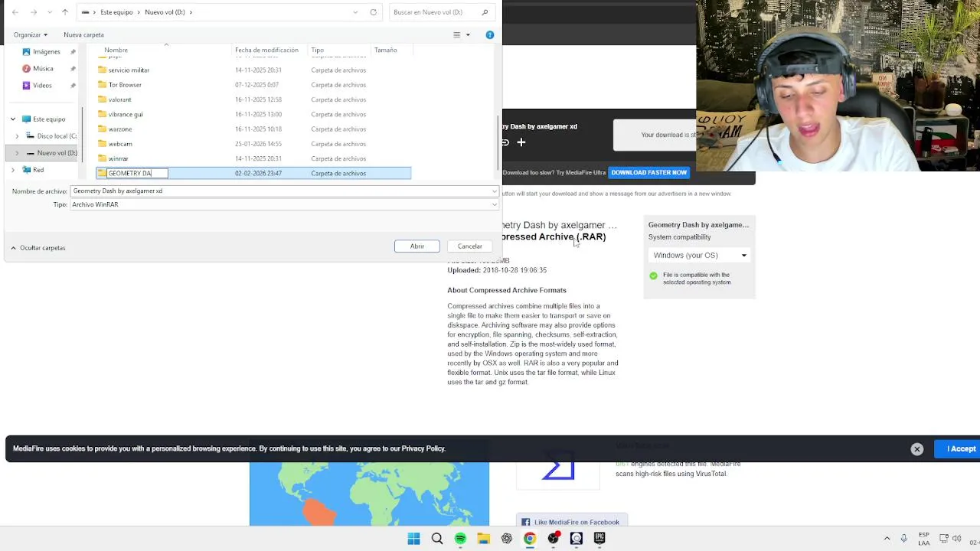980x551 pixels.
Task: Collapse the Este equipo tree node
Action: 13,119
